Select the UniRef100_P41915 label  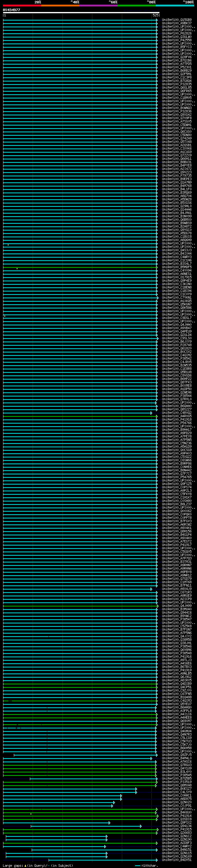(x=177, y=829)
